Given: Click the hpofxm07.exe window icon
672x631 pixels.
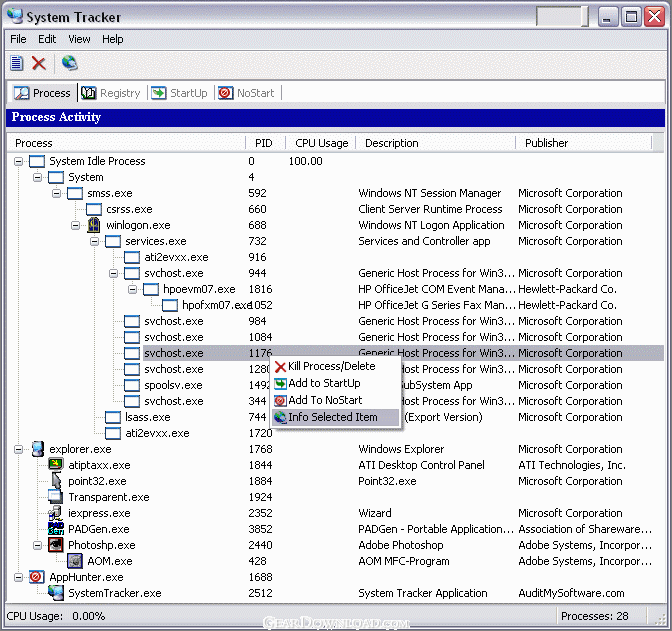Looking at the screenshot, I should point(170,305).
